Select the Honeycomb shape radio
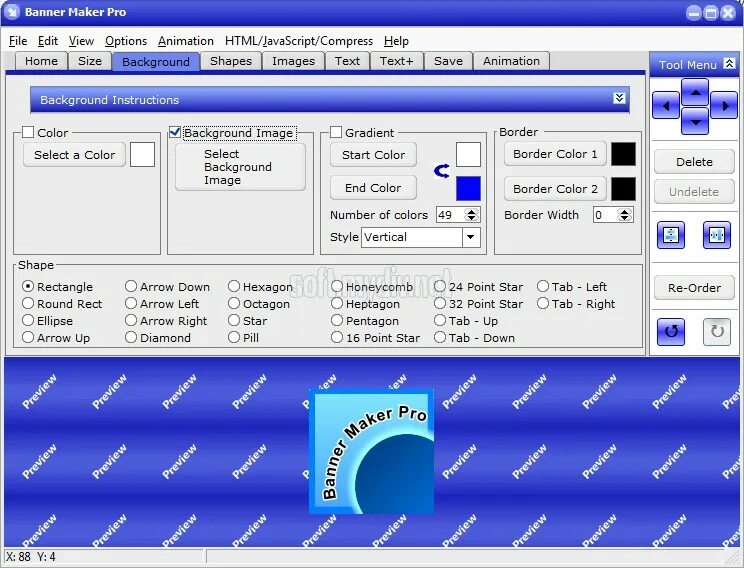 point(337,286)
